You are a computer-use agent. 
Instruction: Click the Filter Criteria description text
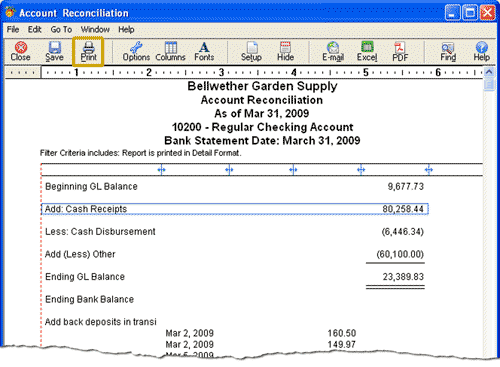click(x=140, y=153)
